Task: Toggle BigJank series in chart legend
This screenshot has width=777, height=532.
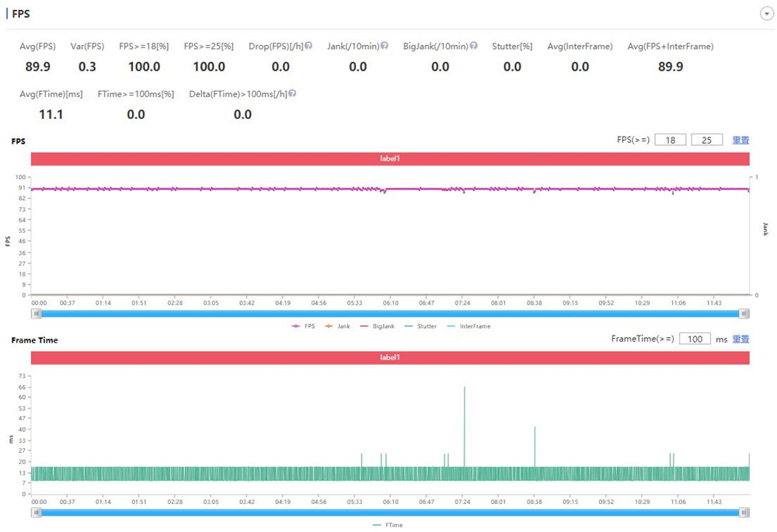Action: coord(377,326)
